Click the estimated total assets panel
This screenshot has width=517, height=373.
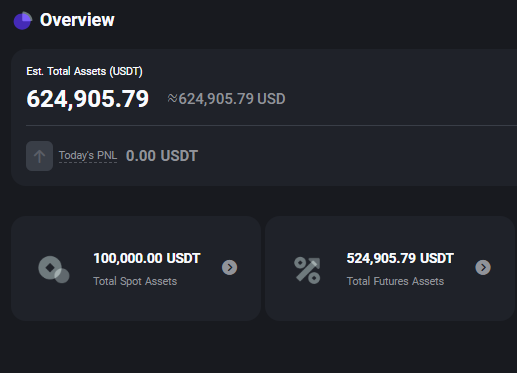[x=264, y=117]
